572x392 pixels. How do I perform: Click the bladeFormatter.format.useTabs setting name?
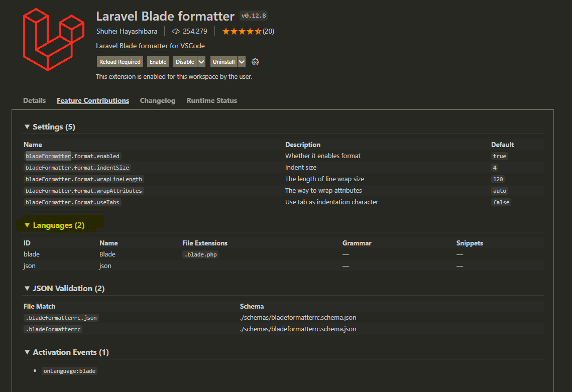(73, 202)
